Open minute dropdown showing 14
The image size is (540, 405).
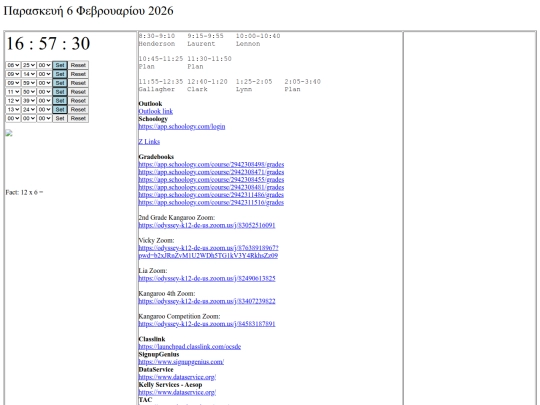(x=29, y=74)
